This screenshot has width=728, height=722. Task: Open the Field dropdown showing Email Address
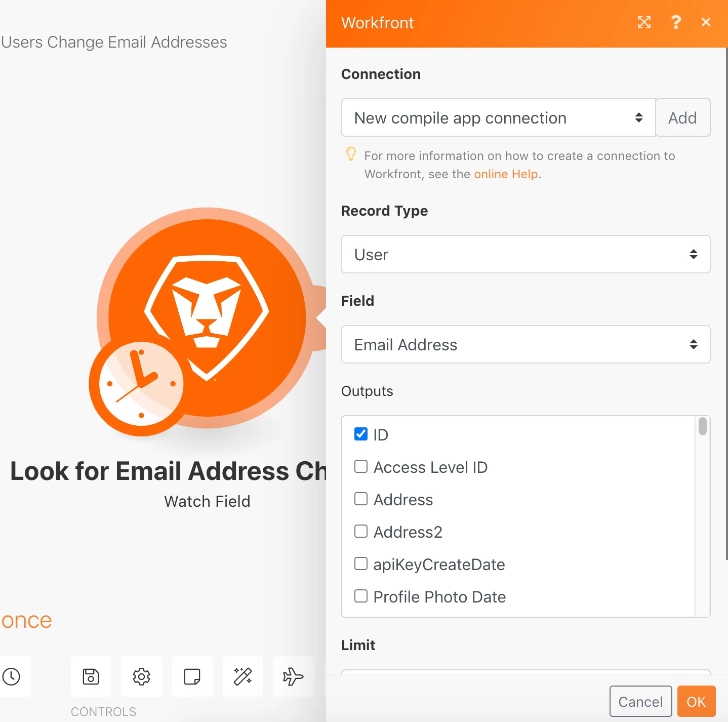coord(526,344)
